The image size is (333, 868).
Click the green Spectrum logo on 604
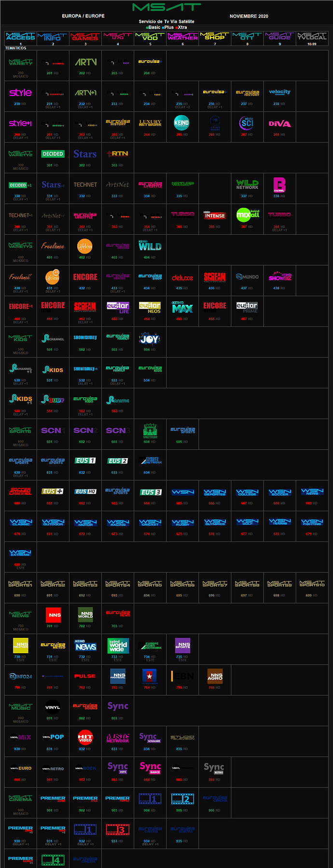[150, 430]
